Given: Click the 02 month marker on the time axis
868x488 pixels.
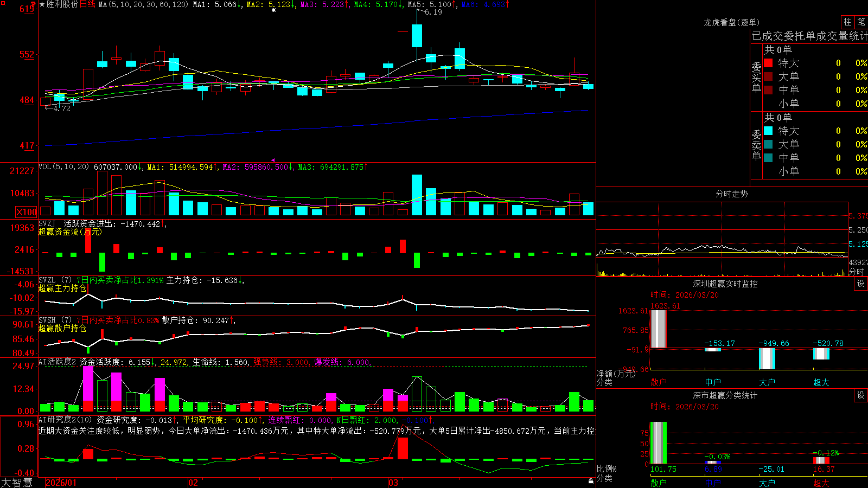Looking at the screenshot, I should pyautogui.click(x=193, y=483).
